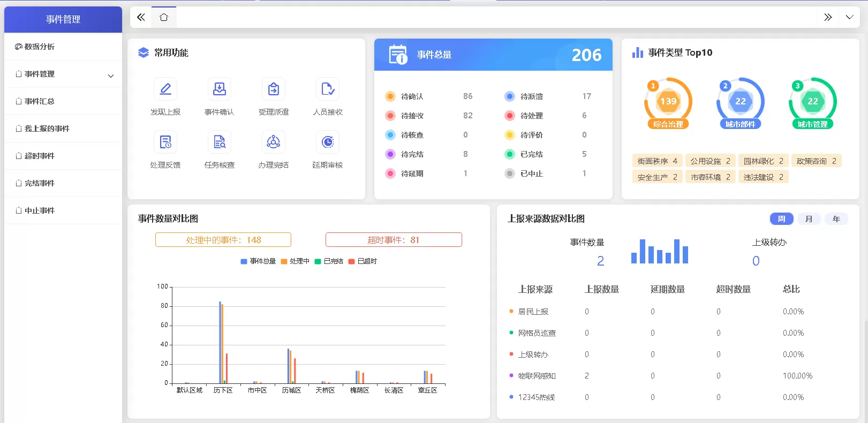Switch report source chart to 周
The image size is (868, 423).
782,218
